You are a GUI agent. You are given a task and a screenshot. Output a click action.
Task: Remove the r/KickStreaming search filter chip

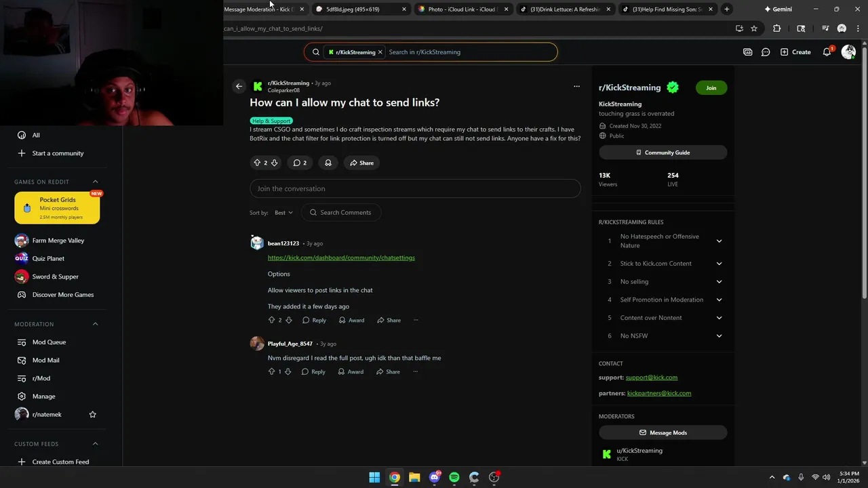pyautogui.click(x=380, y=52)
